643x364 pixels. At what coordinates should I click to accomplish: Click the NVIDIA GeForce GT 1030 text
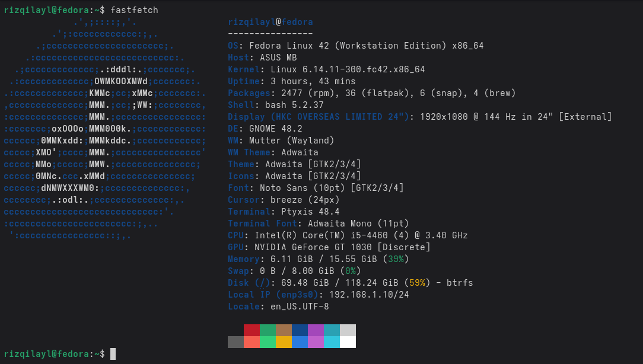click(x=342, y=247)
